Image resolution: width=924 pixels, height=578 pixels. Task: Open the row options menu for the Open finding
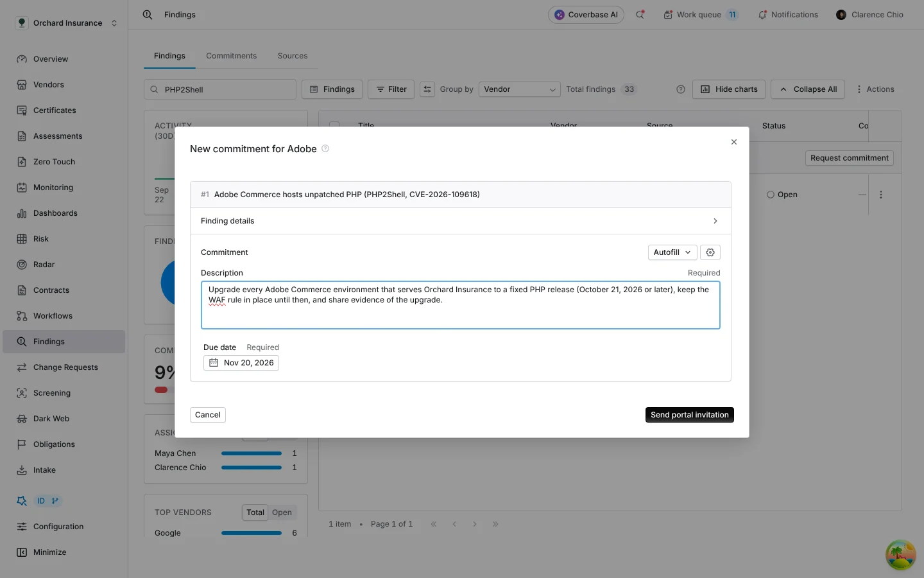click(x=881, y=195)
